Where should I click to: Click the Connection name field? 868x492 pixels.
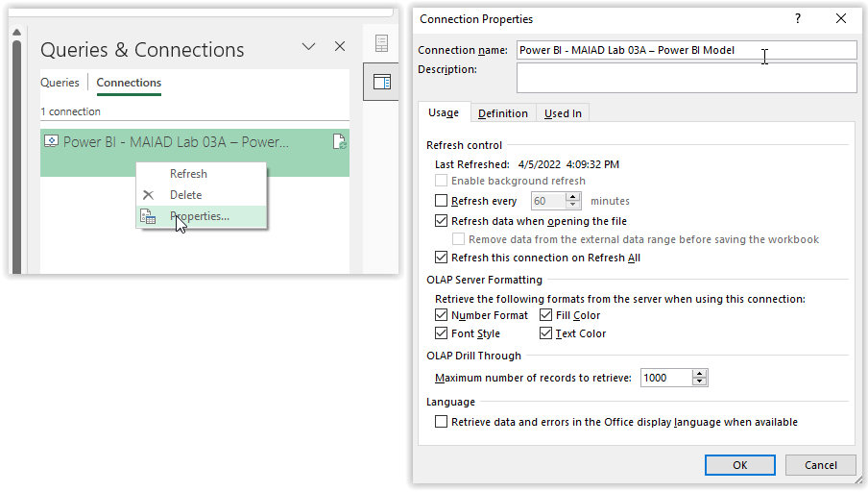[687, 50]
